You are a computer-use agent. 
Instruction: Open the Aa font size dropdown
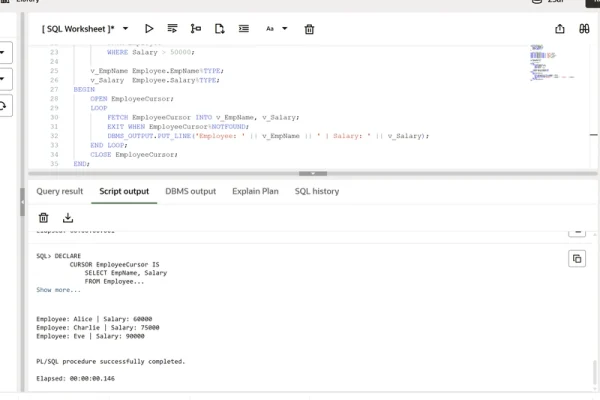coord(275,29)
